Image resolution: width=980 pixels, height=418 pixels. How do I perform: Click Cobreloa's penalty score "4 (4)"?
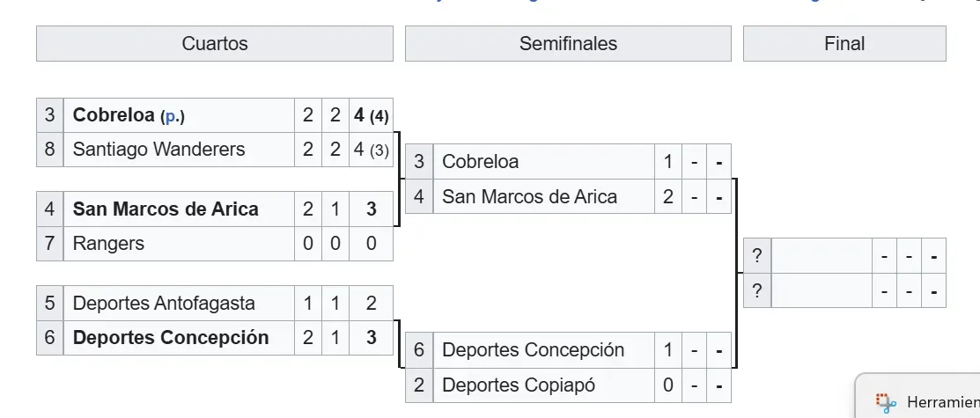(371, 115)
